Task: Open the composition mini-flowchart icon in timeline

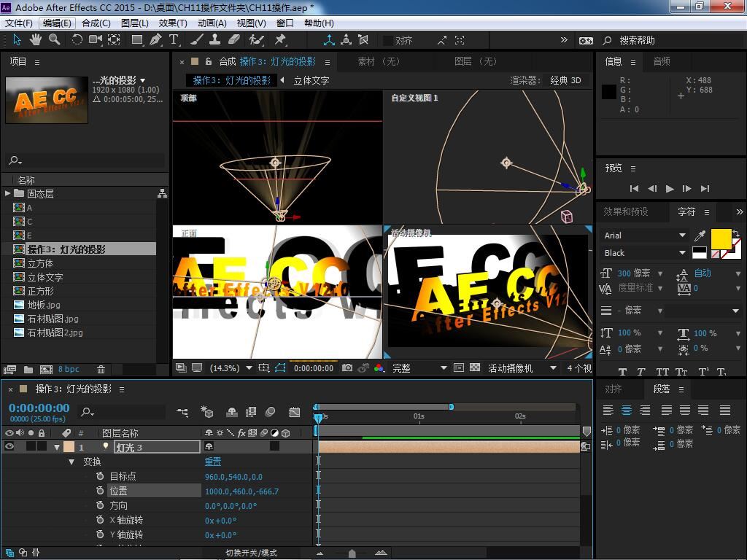Action: pos(182,412)
